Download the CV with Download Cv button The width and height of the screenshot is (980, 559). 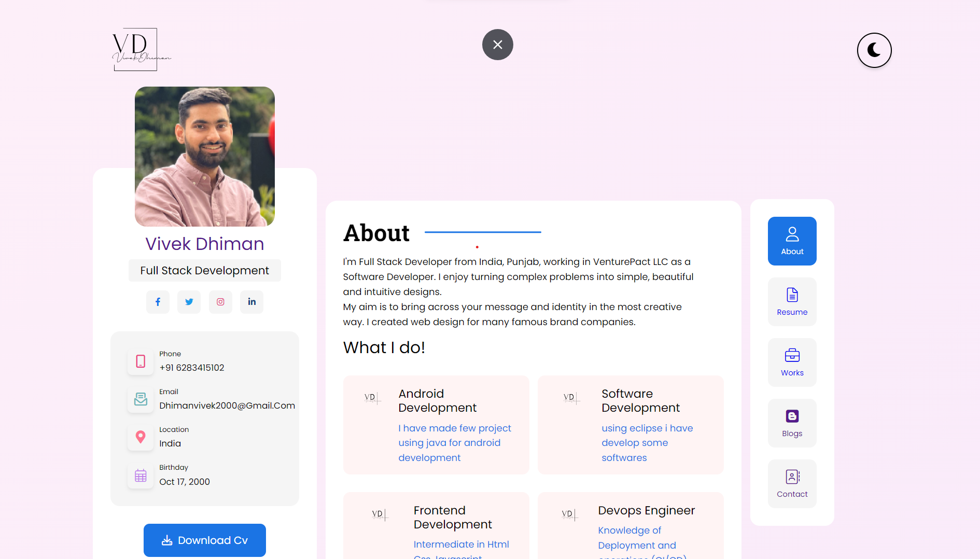click(x=205, y=540)
